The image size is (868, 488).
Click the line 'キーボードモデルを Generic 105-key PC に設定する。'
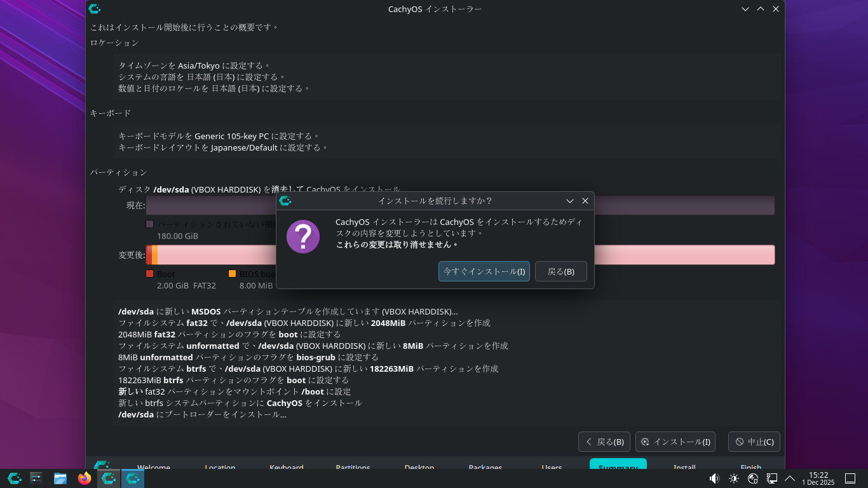[x=219, y=136]
